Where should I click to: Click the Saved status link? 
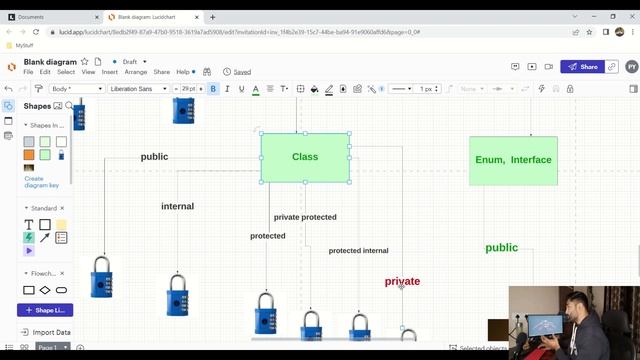click(x=242, y=72)
